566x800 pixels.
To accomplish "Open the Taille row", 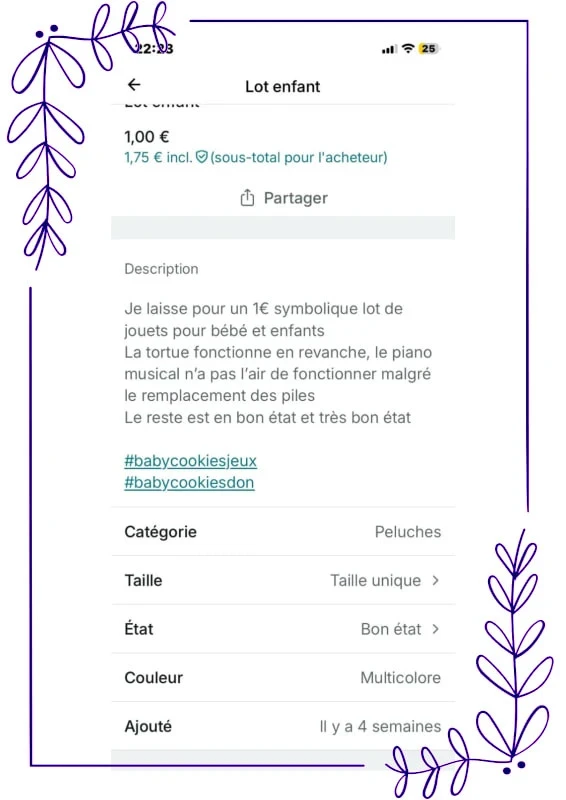I will click(x=283, y=580).
